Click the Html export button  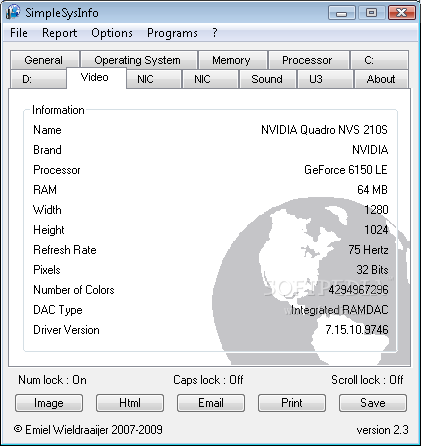[130, 403]
